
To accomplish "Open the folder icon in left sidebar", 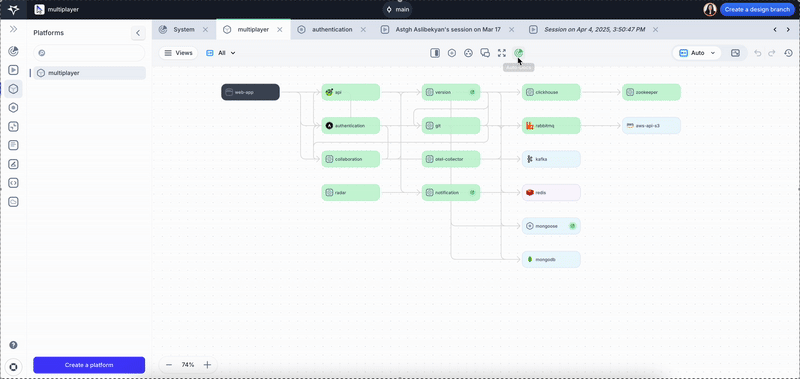I will coord(14,202).
